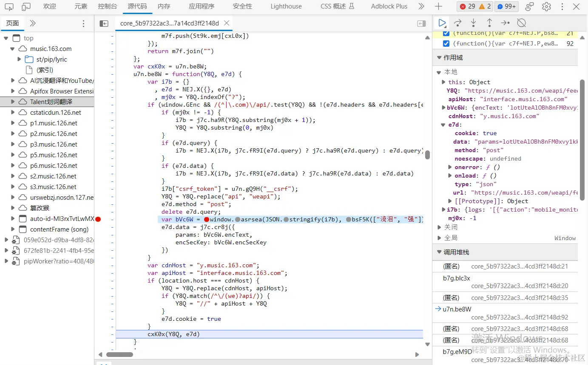Collapse the 本地 scope group
The height and width of the screenshot is (365, 588).
pyautogui.click(x=439, y=72)
